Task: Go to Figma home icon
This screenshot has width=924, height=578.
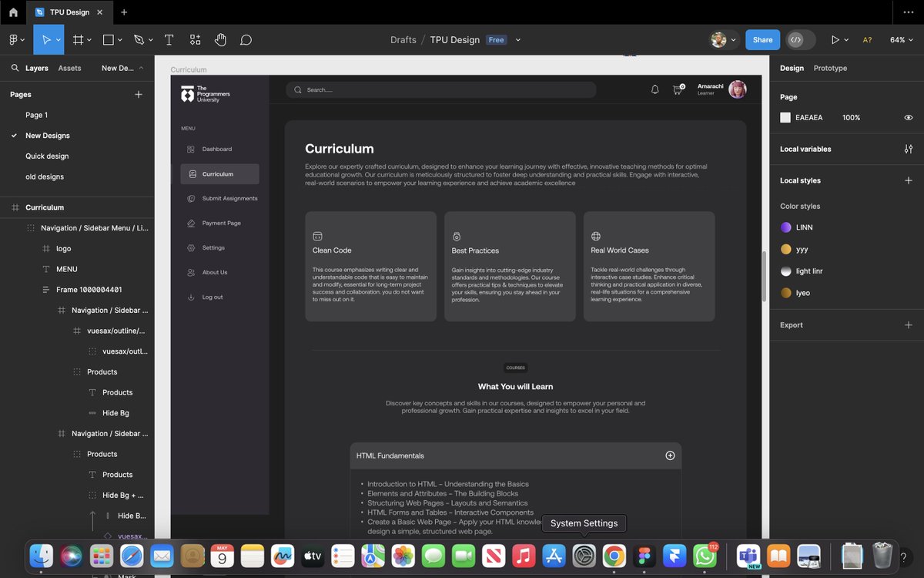Action: (13, 12)
